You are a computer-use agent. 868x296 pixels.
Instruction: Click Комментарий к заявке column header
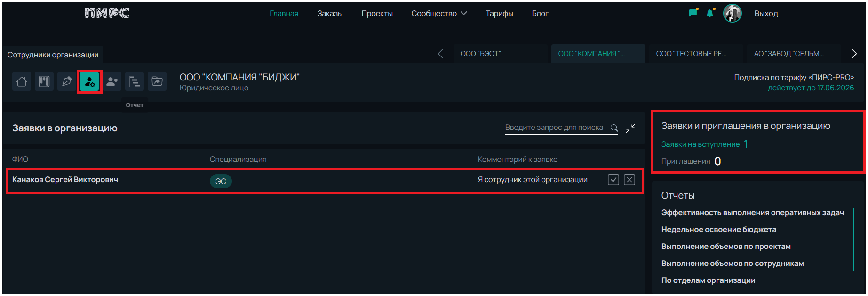pyautogui.click(x=518, y=160)
